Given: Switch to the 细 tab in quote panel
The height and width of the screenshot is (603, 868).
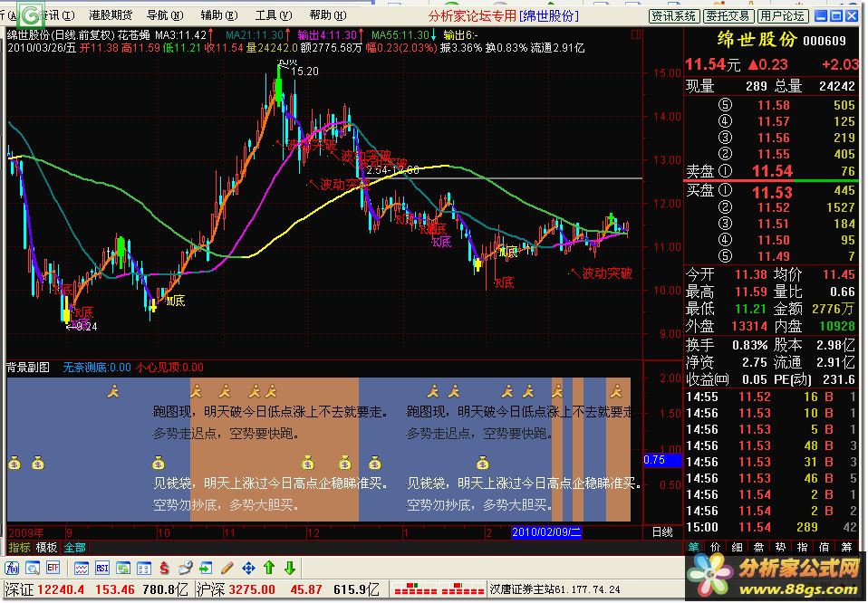Looking at the screenshot, I should coord(737,547).
